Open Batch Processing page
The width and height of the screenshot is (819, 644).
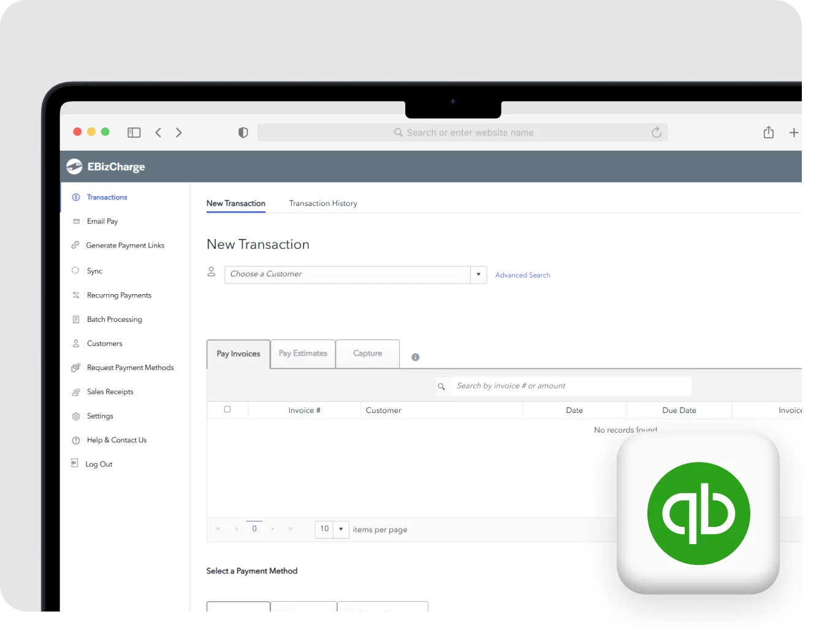[x=115, y=319]
